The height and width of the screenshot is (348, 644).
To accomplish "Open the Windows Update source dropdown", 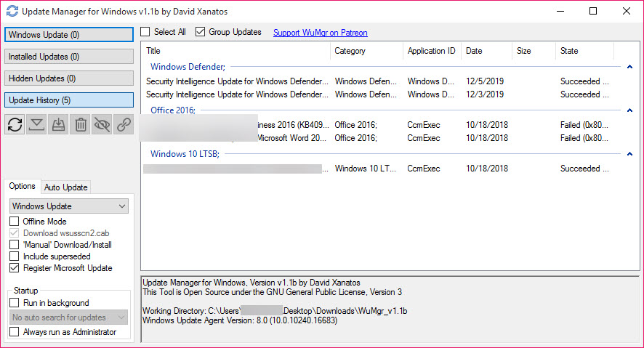I will click(x=68, y=206).
